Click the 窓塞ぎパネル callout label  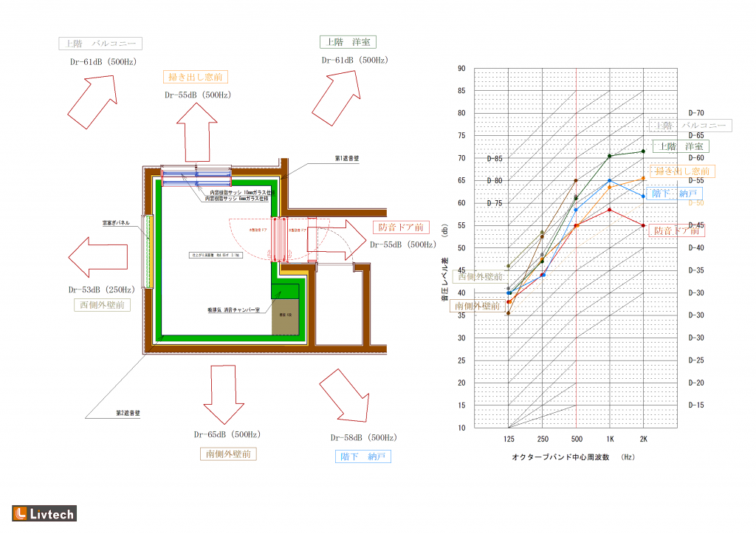tap(116, 223)
